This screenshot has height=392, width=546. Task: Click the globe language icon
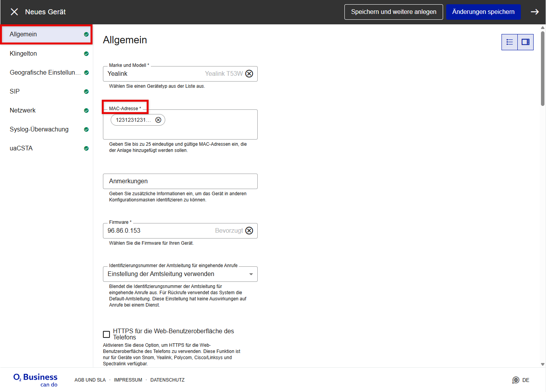[515, 380]
